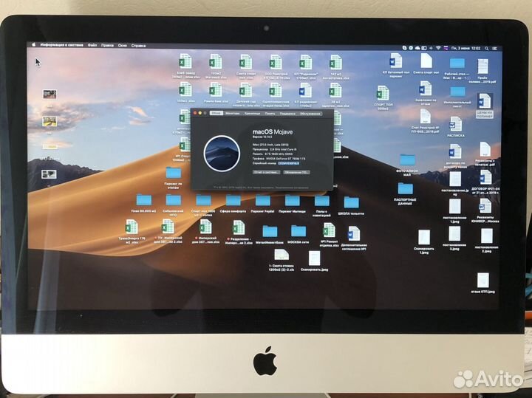
Task: Switch to the Поддержка tab
Action: coord(287,114)
